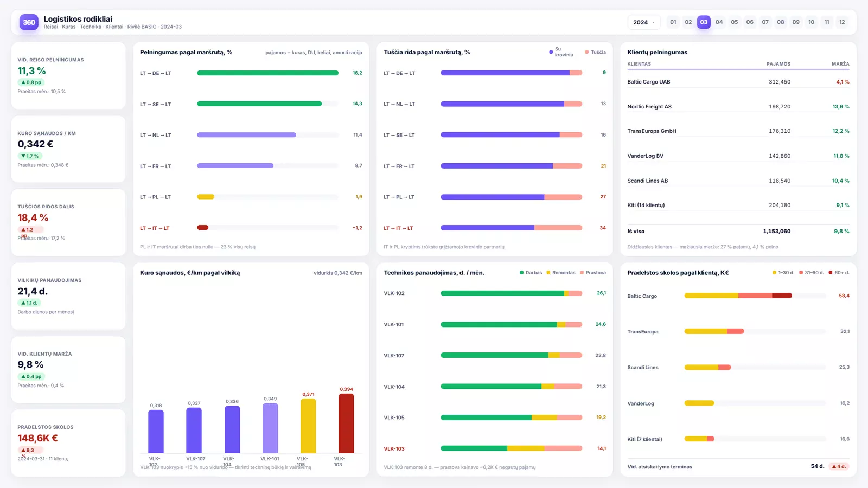This screenshot has height=488, width=868.
Task: Click the 4 d. payment-term increase badge
Action: tap(839, 467)
